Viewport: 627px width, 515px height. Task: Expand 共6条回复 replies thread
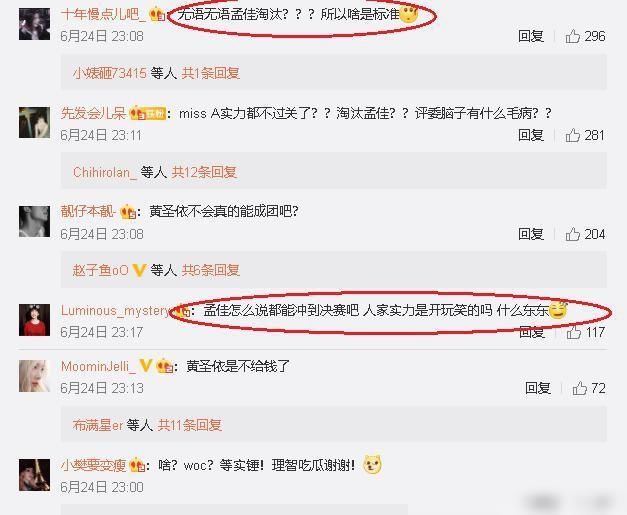point(210,270)
